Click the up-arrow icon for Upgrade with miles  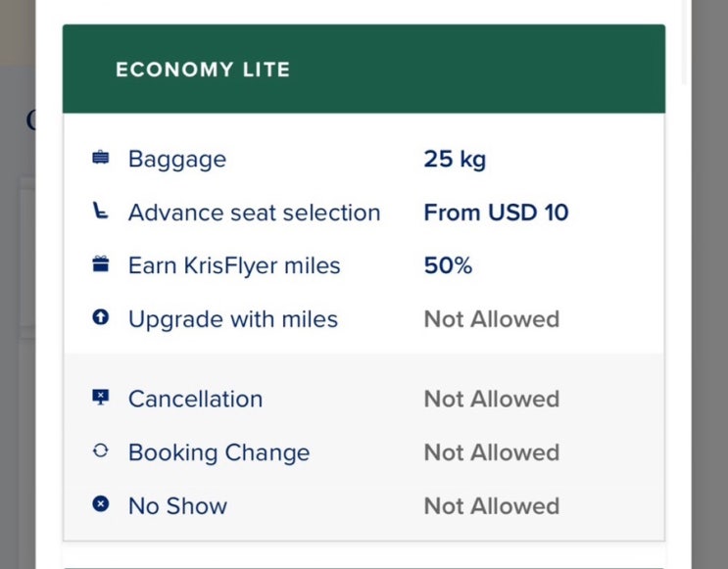[100, 319]
